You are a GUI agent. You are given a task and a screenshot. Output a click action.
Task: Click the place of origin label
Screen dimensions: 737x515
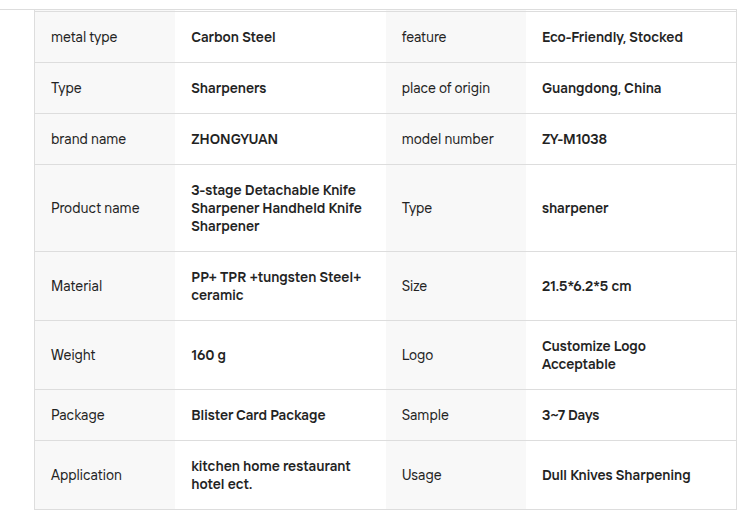point(445,88)
